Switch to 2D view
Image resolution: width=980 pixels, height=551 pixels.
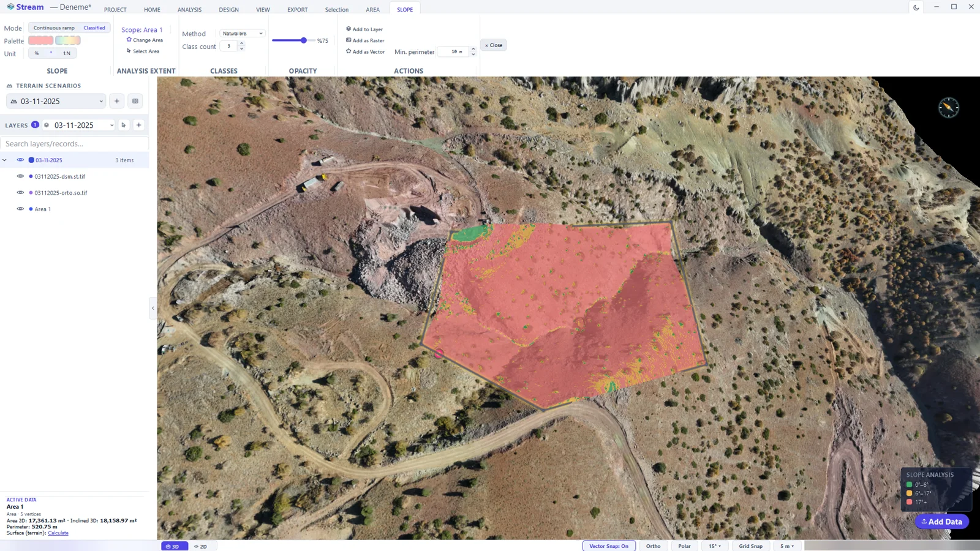click(201, 546)
